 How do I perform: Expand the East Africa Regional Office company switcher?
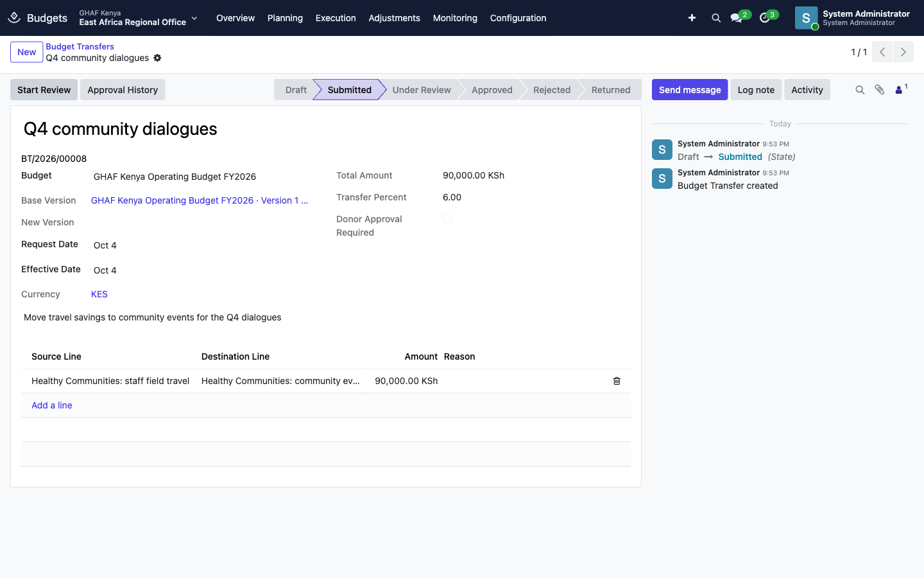pyautogui.click(x=138, y=18)
